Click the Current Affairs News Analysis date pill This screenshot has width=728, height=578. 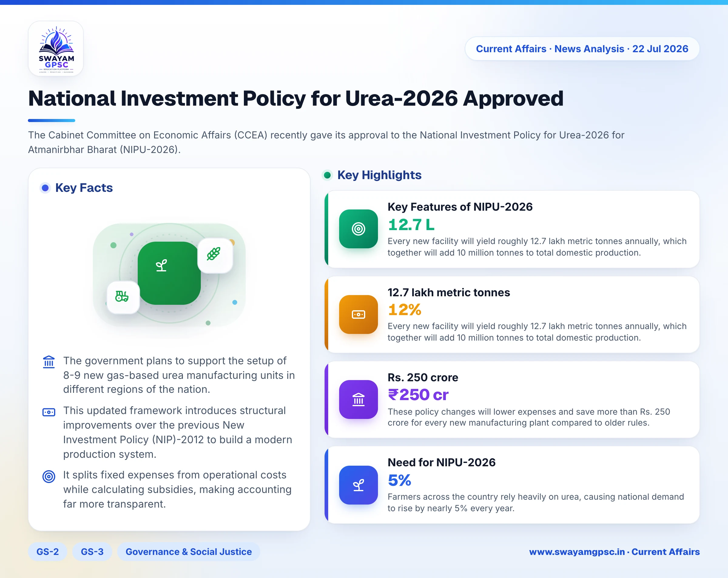click(x=582, y=49)
